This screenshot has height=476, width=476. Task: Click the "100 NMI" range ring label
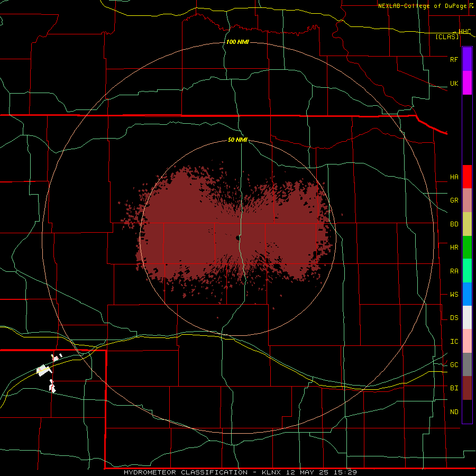tap(237, 42)
